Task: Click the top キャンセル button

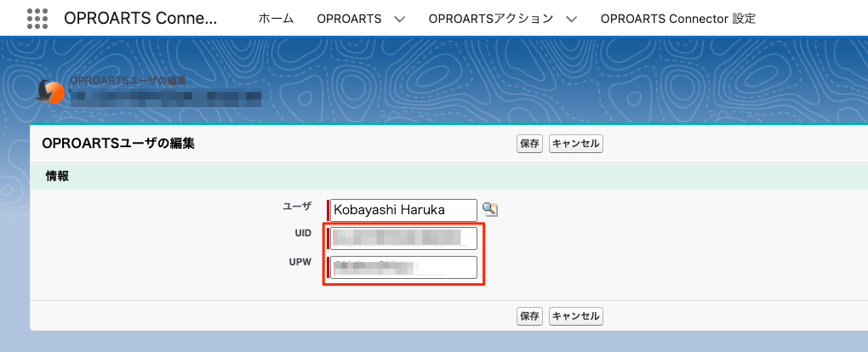Action: coord(575,144)
